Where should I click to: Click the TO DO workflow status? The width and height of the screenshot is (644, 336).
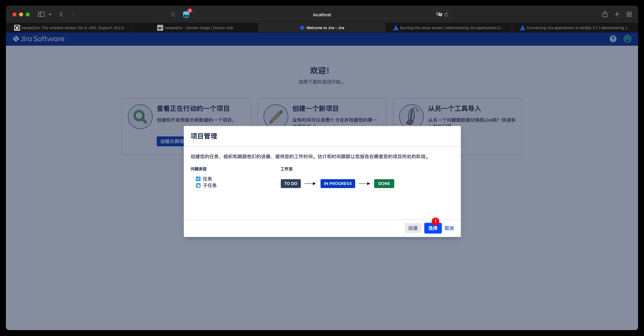291,183
